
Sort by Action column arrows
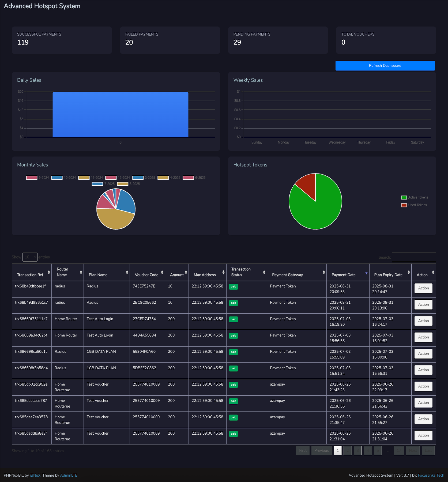pos(433,272)
